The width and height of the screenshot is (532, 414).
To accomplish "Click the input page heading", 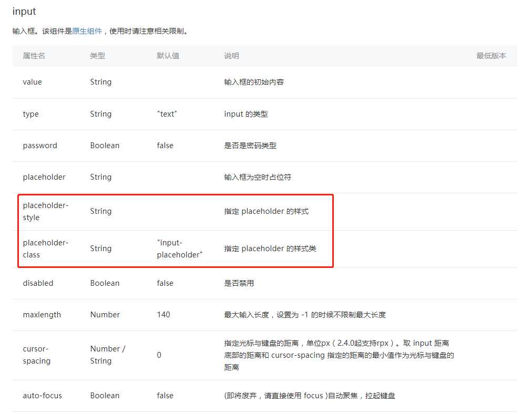I will [23, 11].
